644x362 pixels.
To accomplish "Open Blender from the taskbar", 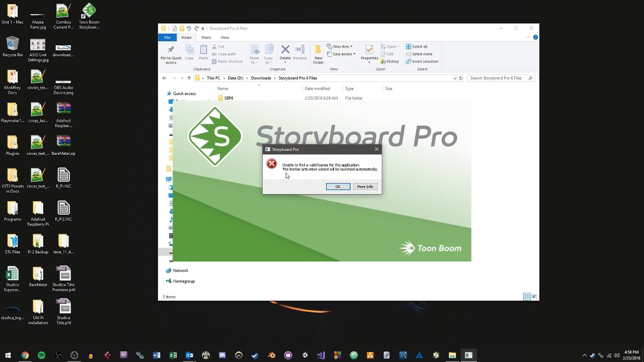I will click(x=272, y=355).
